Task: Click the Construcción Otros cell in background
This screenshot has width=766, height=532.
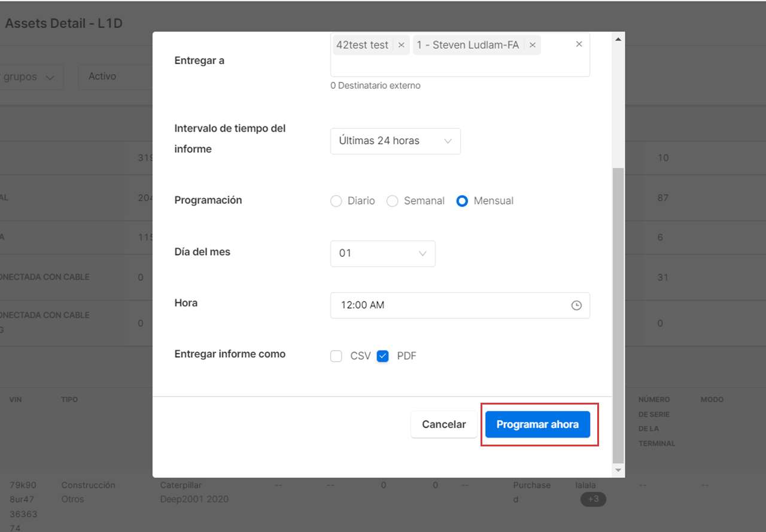Action: coord(88,492)
